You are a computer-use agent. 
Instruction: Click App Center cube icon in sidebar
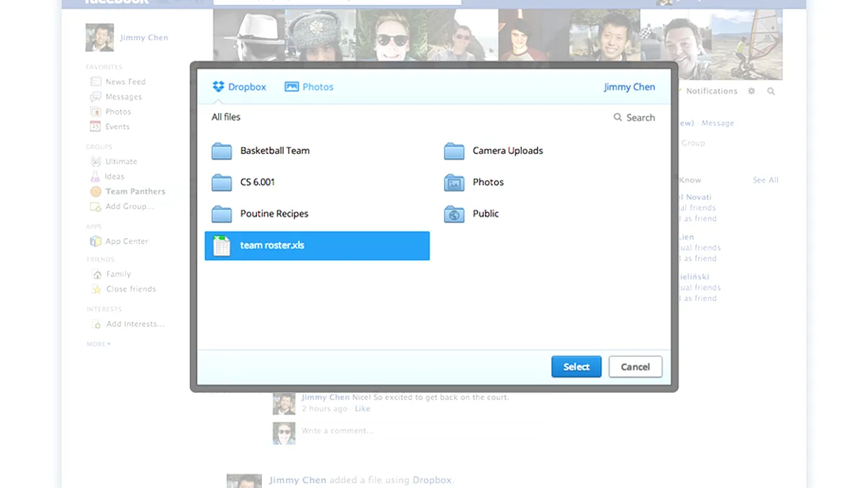coord(95,241)
